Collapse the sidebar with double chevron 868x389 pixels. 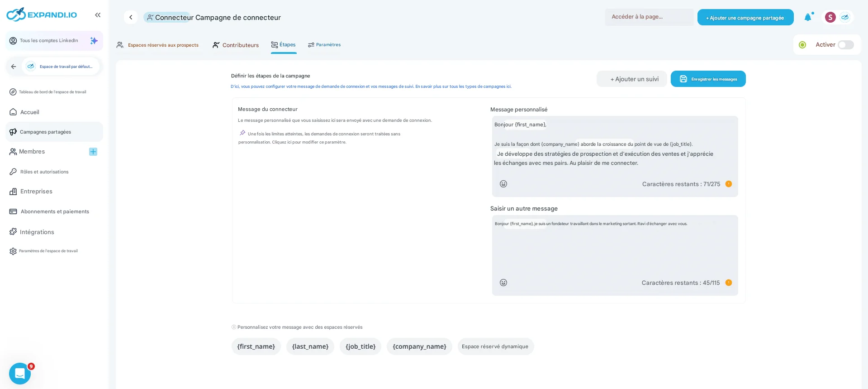[x=98, y=15]
